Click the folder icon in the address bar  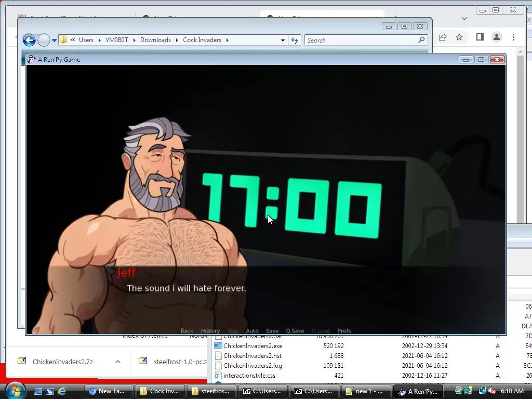tap(63, 40)
